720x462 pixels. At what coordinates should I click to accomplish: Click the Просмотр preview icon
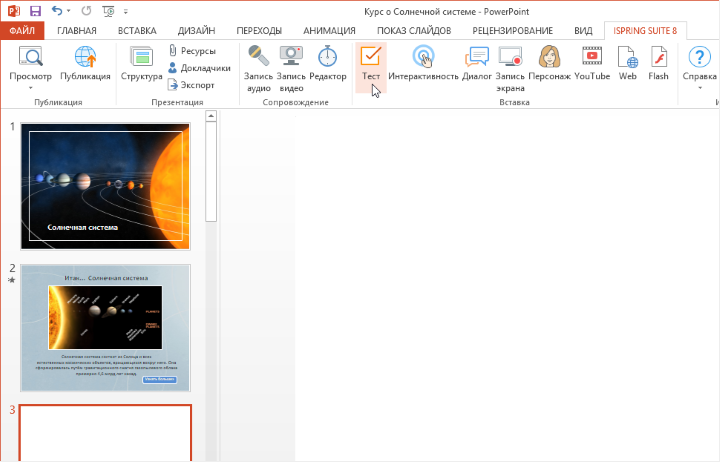[31, 58]
